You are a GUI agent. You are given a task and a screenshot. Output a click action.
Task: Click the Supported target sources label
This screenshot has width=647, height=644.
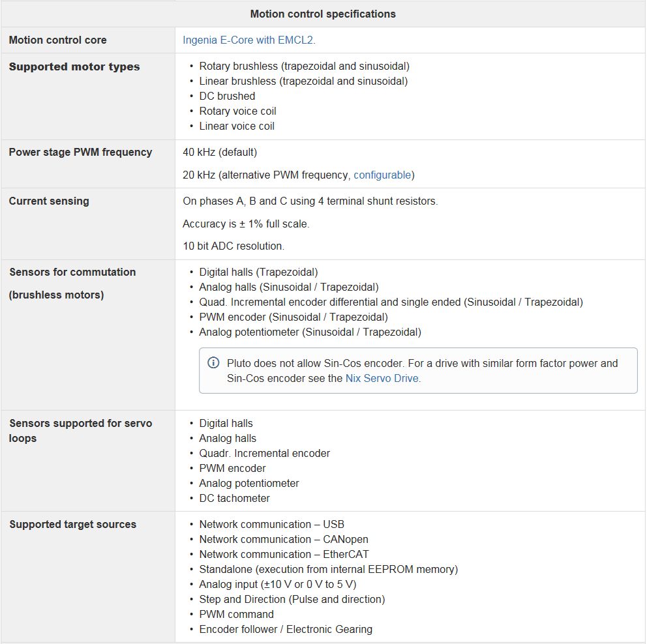(72, 524)
